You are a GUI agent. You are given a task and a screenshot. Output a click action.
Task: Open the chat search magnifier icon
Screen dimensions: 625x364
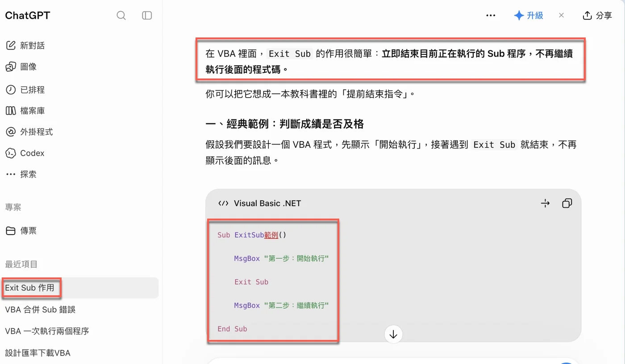click(x=121, y=16)
